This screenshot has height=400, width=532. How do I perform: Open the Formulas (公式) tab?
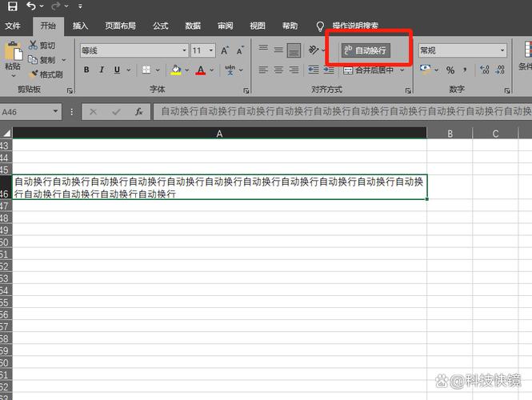[x=161, y=26]
